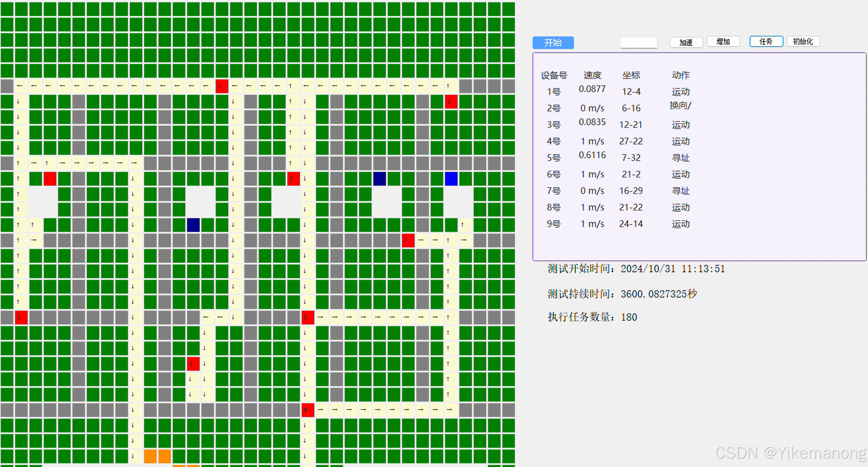This screenshot has width=868, height=467.
Task: Click red vehicle marker number 2
Action: pos(222,86)
